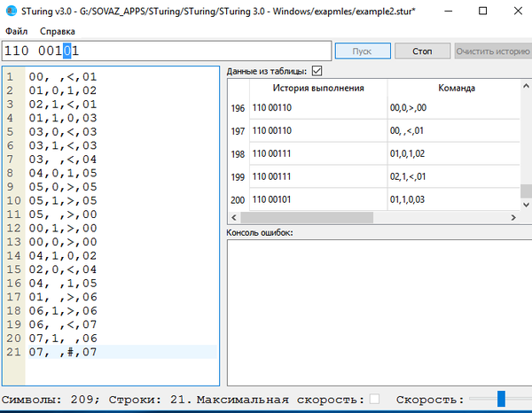Image resolution: width=532 pixels, height=413 pixels.
Task: Click code line 8: 04,0,1,05
Action: click(x=63, y=173)
